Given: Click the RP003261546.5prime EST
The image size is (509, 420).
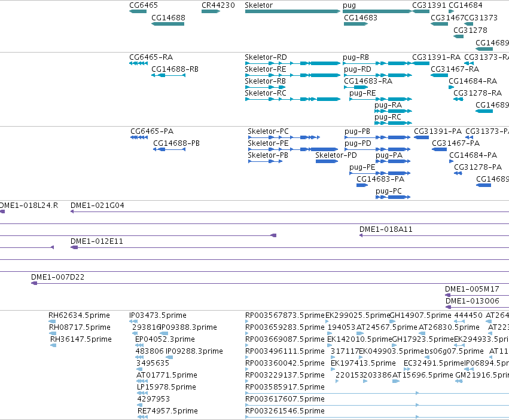Looking at the screenshot, I should (x=377, y=417).
